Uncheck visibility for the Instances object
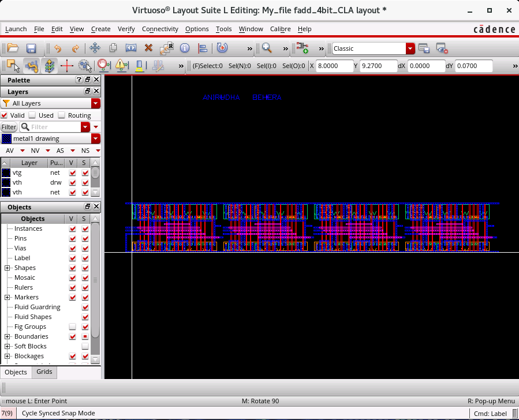Image resolution: width=519 pixels, height=420 pixels. click(72, 229)
